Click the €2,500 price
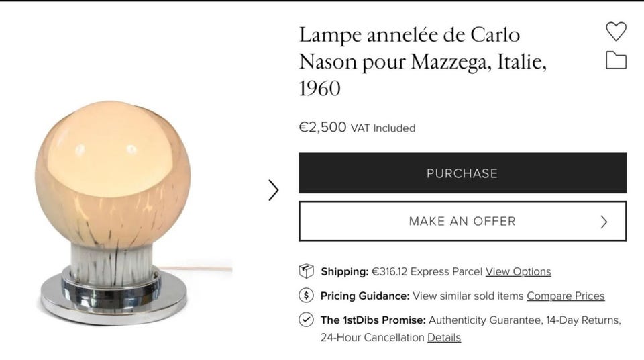 [x=322, y=127]
